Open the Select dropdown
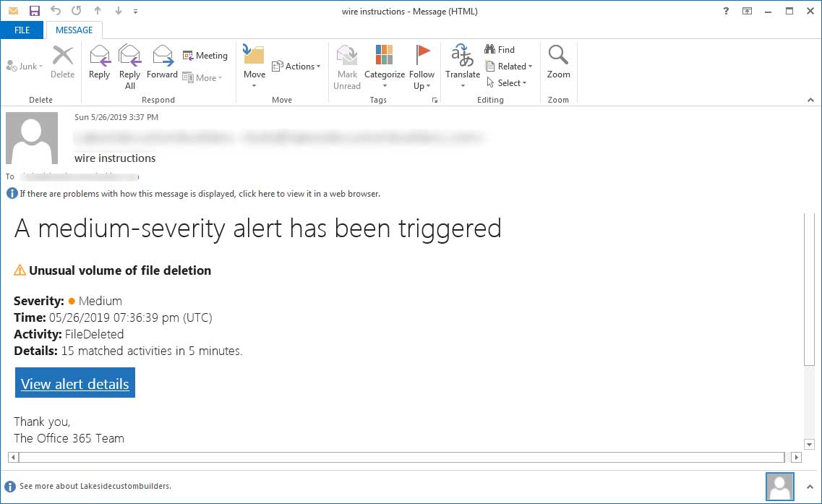 coord(506,83)
